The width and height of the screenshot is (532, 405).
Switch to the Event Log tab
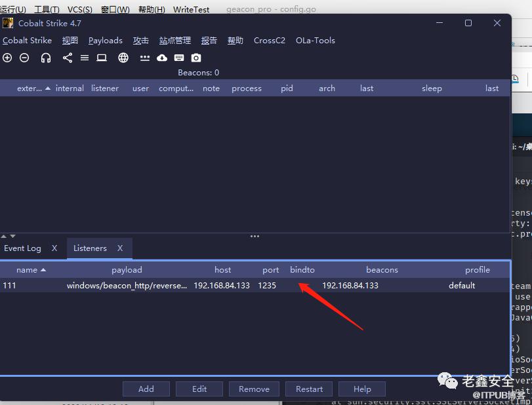[23, 248]
